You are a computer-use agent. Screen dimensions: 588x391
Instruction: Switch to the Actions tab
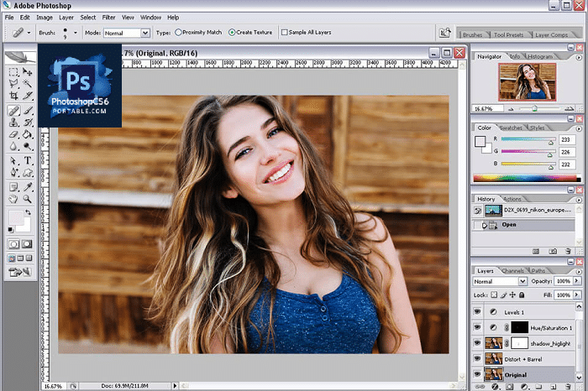tap(512, 199)
